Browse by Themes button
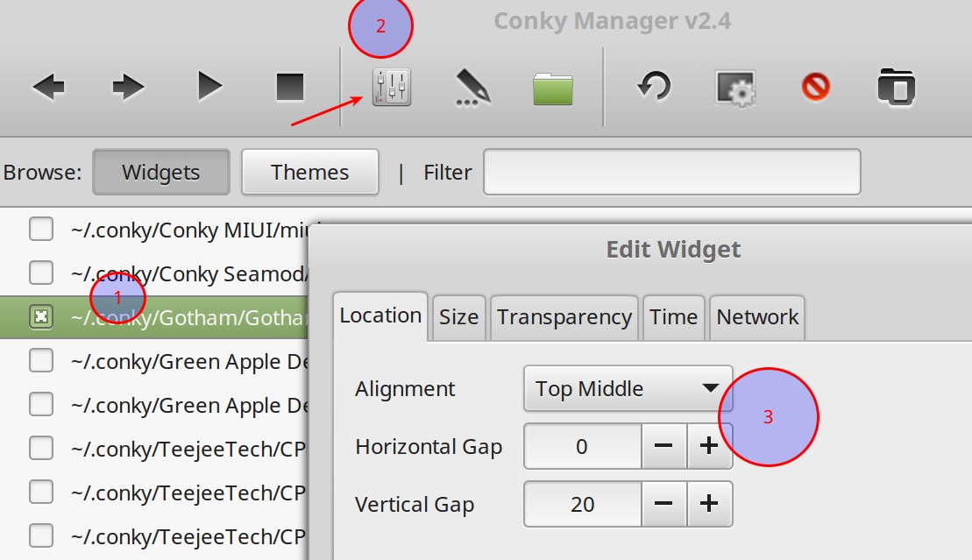 coord(310,172)
